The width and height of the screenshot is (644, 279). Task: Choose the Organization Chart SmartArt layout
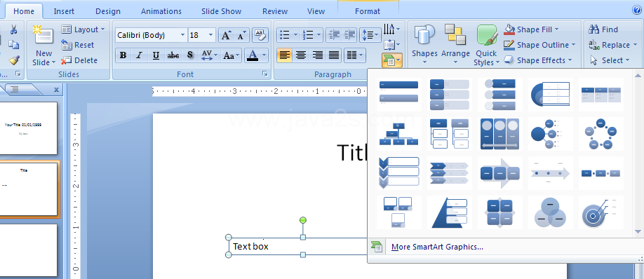pos(398,134)
